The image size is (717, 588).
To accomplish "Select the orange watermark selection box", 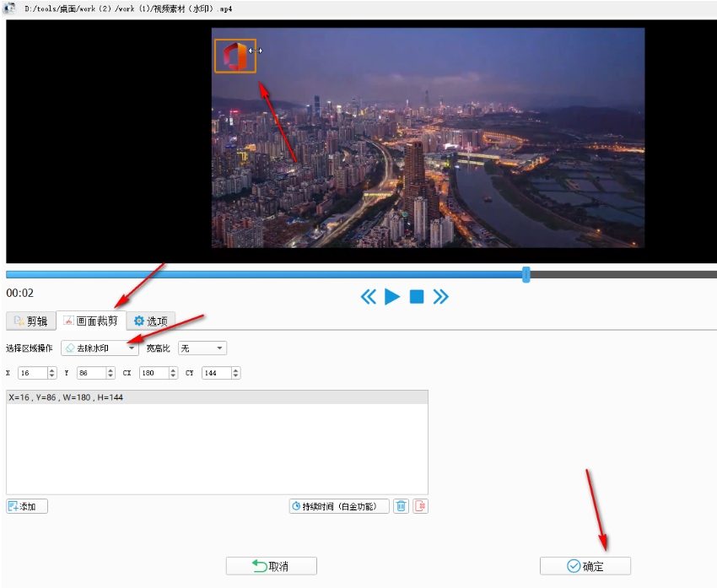I will pos(235,56).
